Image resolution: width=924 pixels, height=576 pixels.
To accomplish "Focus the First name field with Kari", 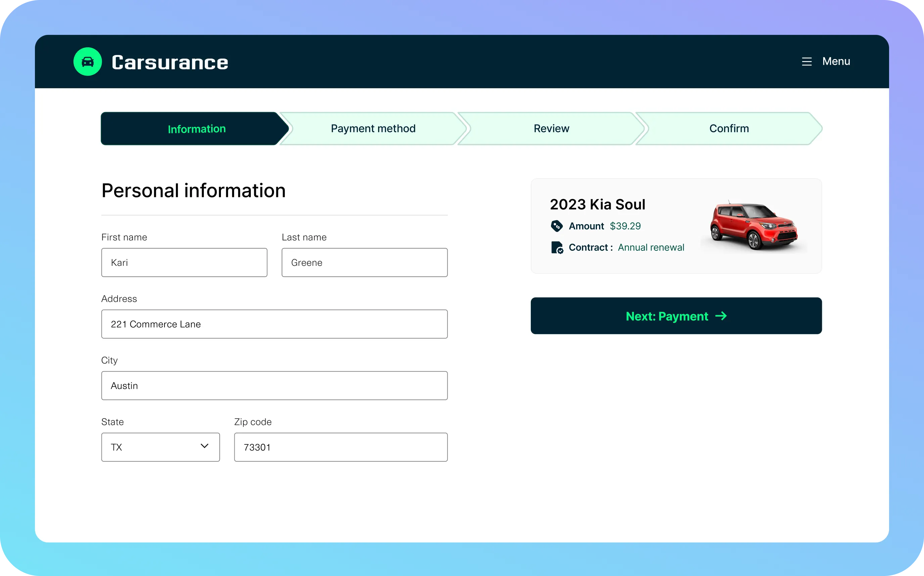I will [x=184, y=262].
